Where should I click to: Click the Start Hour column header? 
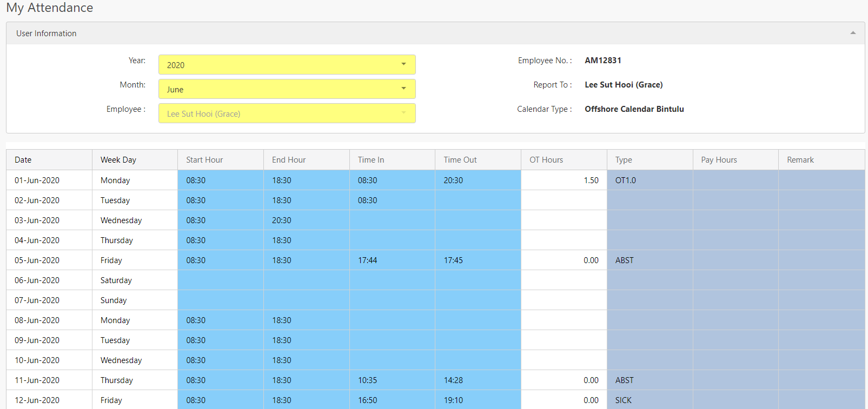(221, 160)
